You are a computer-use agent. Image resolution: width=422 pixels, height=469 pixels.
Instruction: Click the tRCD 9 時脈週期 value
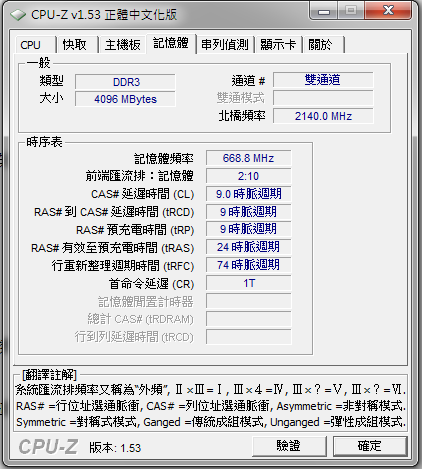click(x=248, y=212)
